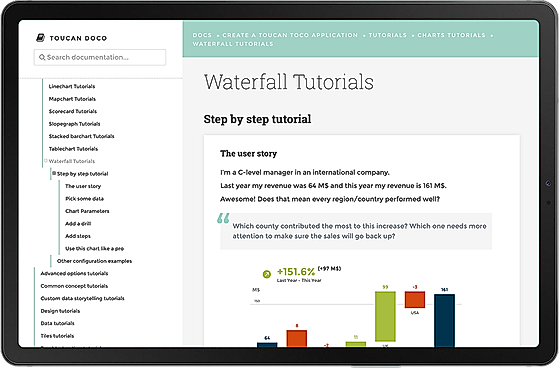Jump to Add a drill section
559x368 pixels.
pos(78,224)
